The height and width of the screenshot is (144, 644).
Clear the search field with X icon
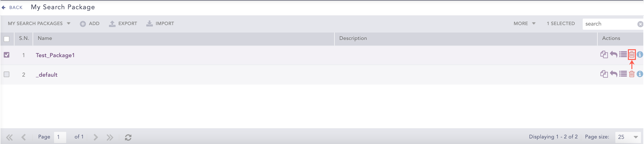click(x=640, y=24)
